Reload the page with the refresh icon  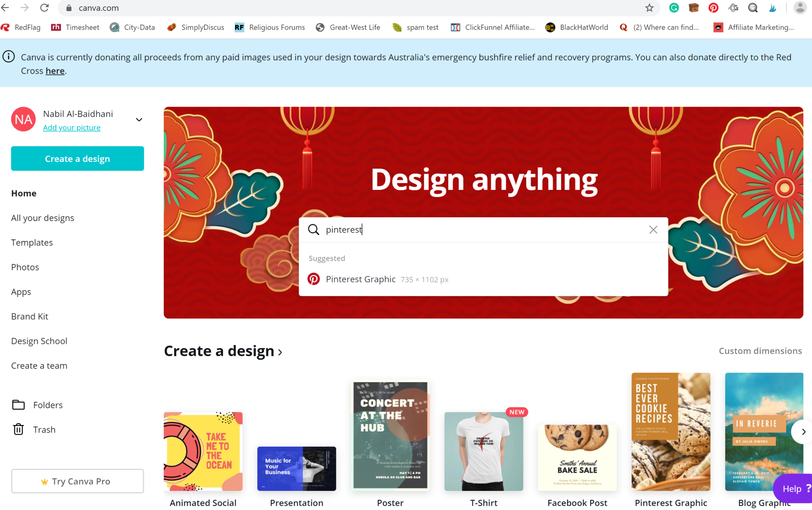click(44, 8)
